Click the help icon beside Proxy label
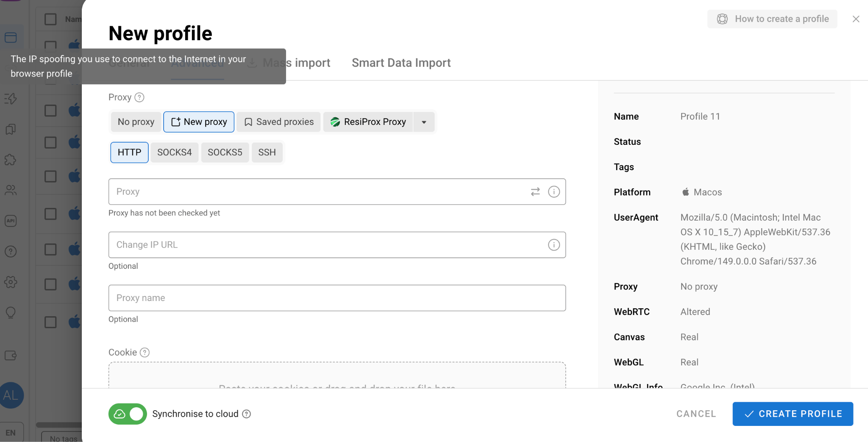Screen dimensions: 868x442 tap(139, 97)
